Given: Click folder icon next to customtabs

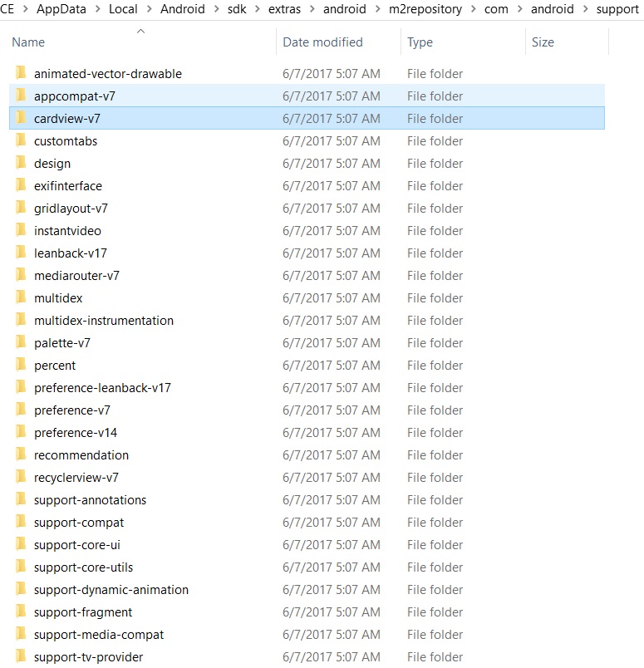Looking at the screenshot, I should point(21,140).
